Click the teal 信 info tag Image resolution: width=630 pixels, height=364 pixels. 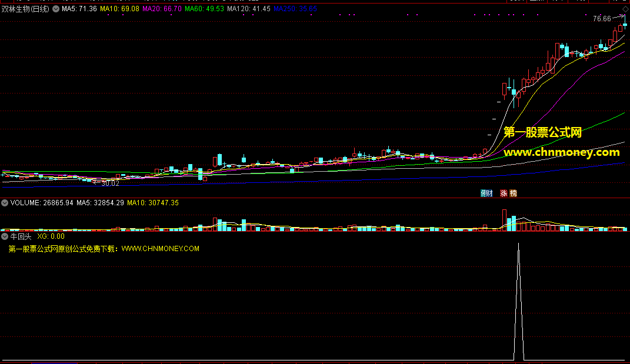(x=484, y=193)
